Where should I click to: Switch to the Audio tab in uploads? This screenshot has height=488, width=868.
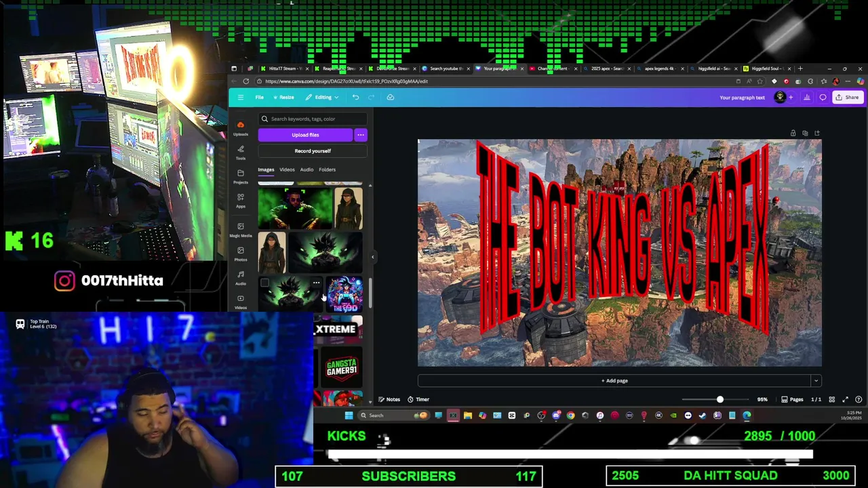click(307, 169)
